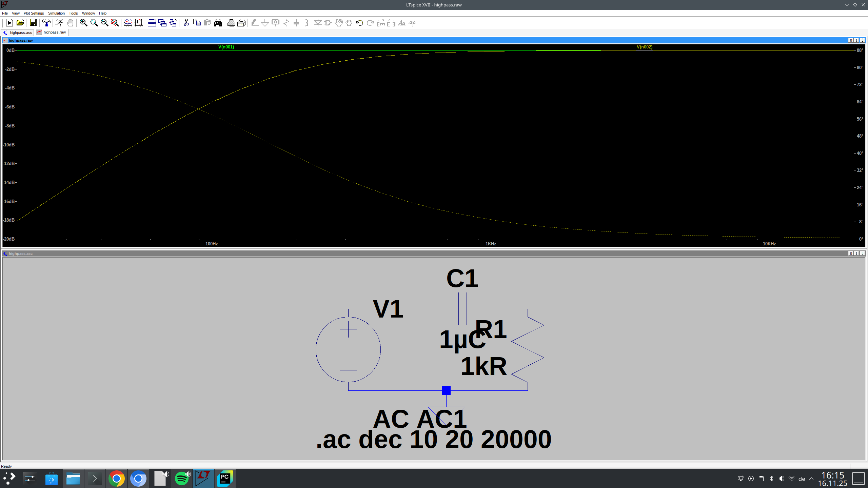
Task: Click the V(n002) trace label
Action: point(644,47)
